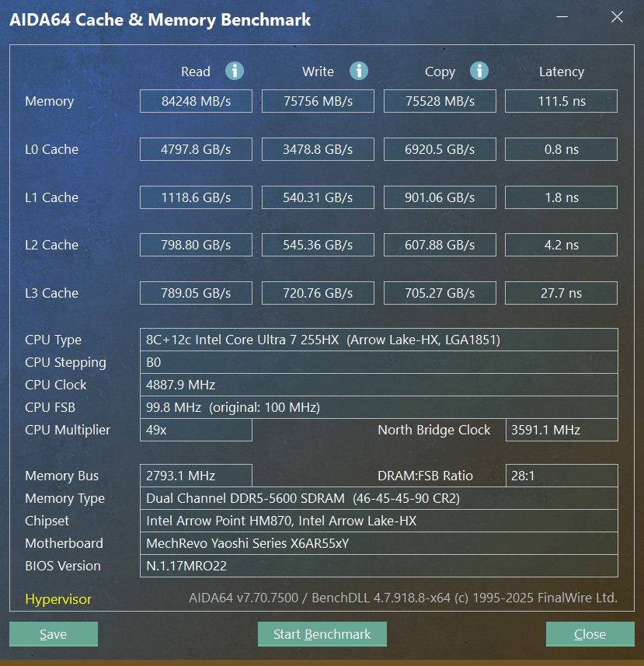Viewport: 644px width, 666px height.
Task: Select the Memory Read result showing 84248 MB/s
Action: [196, 100]
